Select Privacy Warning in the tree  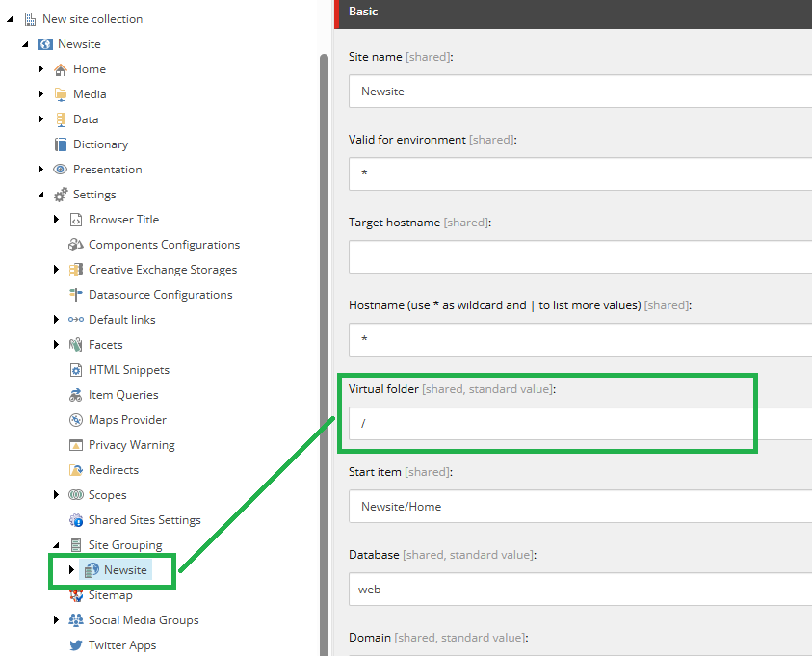point(131,445)
